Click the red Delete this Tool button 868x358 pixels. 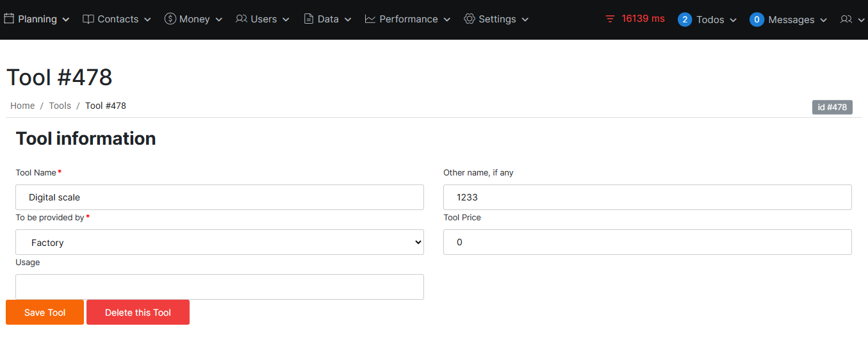click(138, 313)
